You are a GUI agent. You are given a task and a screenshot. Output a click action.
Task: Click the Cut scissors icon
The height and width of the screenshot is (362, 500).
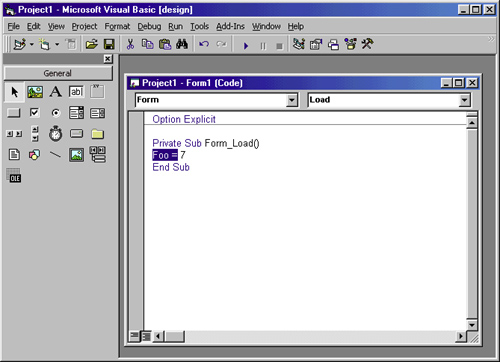tap(130, 44)
